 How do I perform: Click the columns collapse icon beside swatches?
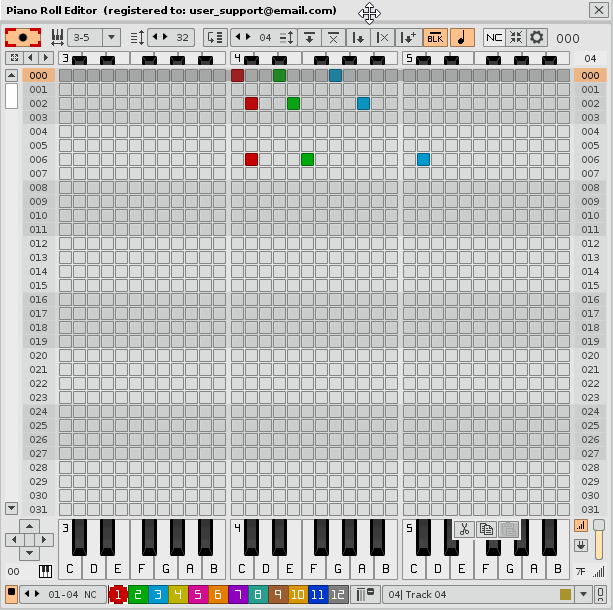(x=365, y=595)
